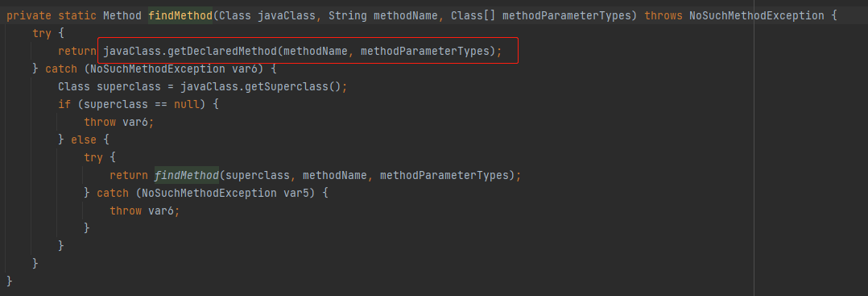Click the 'Method' return type

(122, 15)
